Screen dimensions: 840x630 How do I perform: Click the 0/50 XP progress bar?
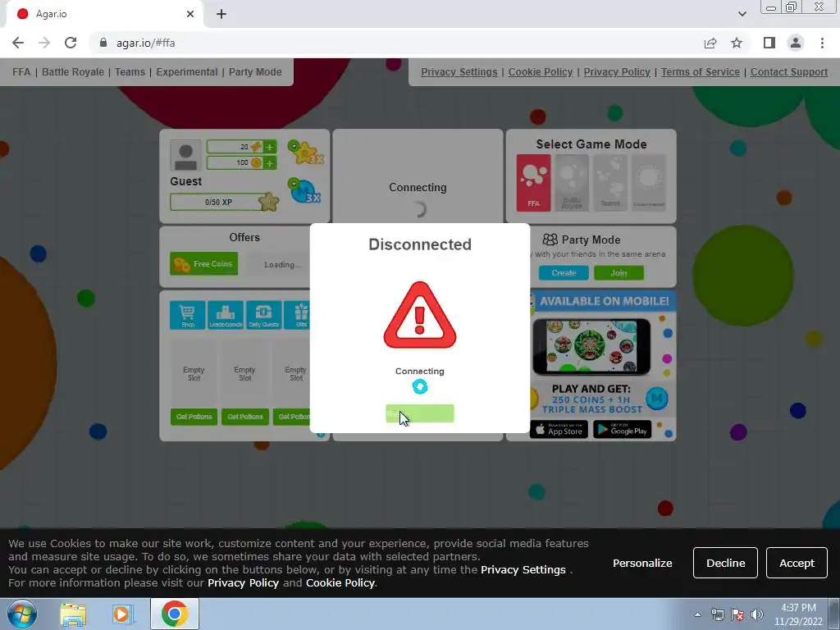point(218,202)
